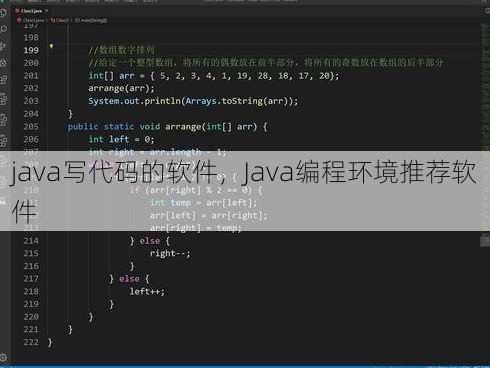The height and width of the screenshot is (368, 490).
Task: Click the arr[right] = temp; line
Action: (x=195, y=228)
